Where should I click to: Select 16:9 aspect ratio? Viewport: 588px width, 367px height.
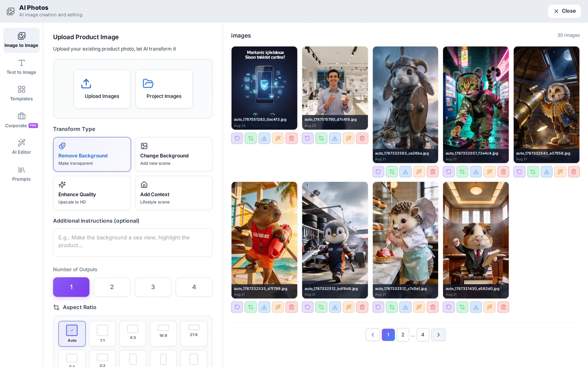tap(163, 334)
